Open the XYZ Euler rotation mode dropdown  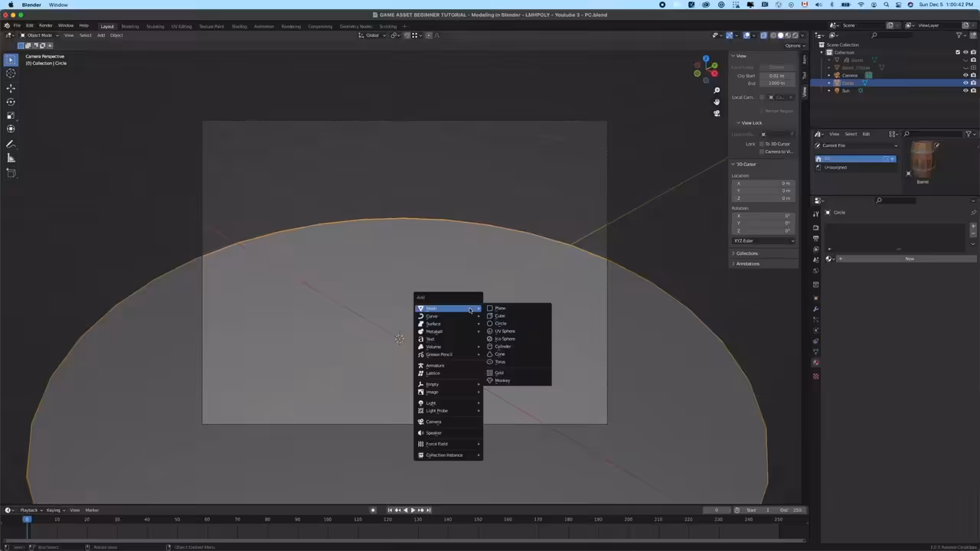(x=763, y=240)
